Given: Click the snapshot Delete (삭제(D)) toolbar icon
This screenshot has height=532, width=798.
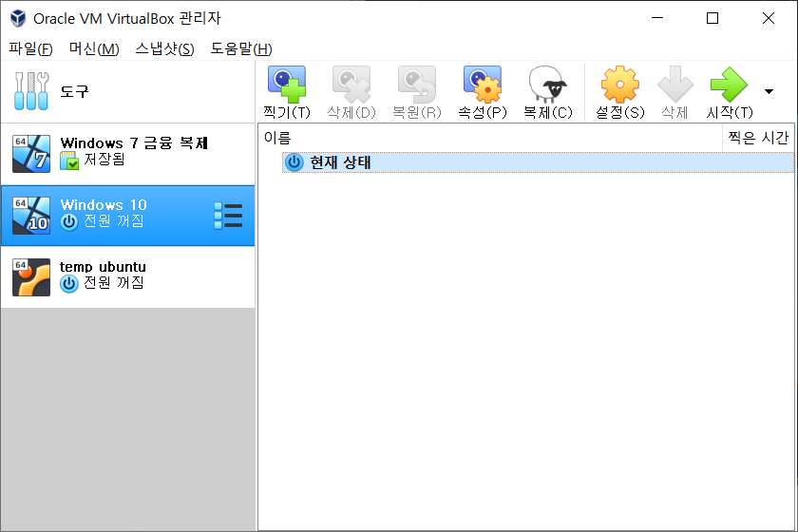Looking at the screenshot, I should [351, 85].
